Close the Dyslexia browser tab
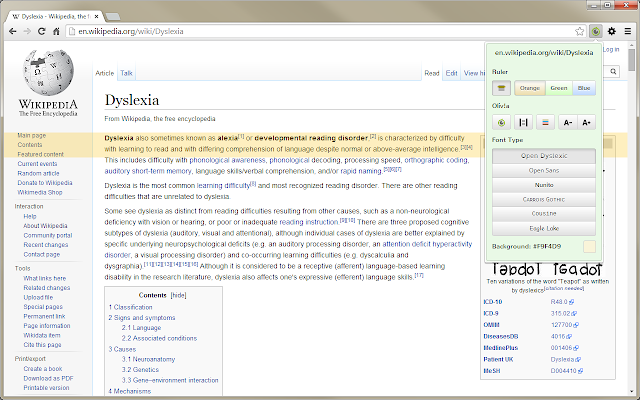This screenshot has width=640, height=400. [x=97, y=16]
